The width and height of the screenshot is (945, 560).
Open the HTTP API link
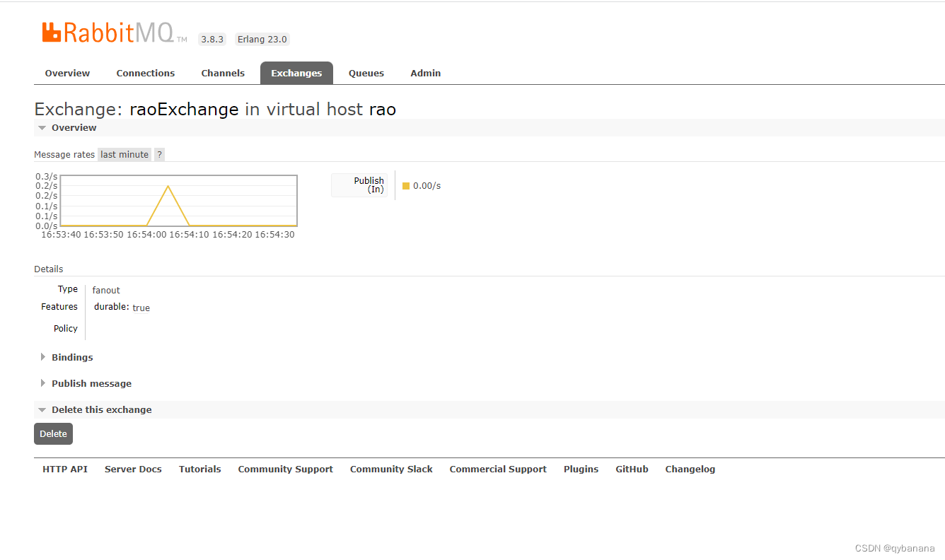tap(64, 469)
